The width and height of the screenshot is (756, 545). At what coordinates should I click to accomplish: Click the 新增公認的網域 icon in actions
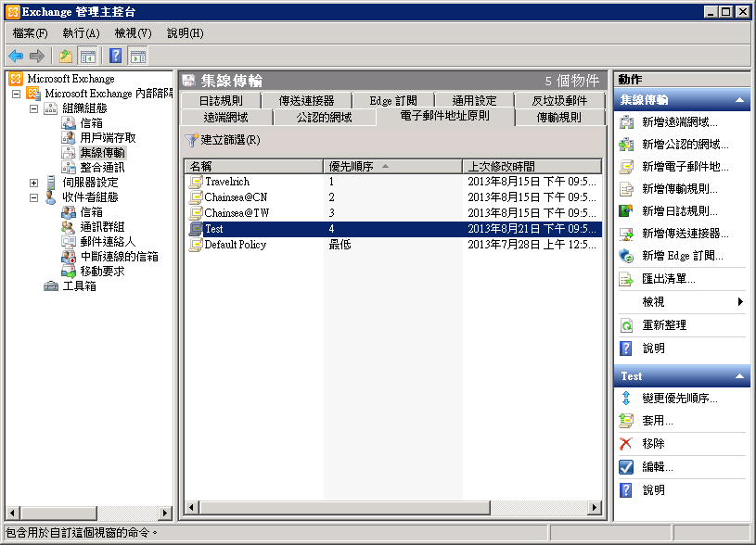pyautogui.click(x=626, y=145)
